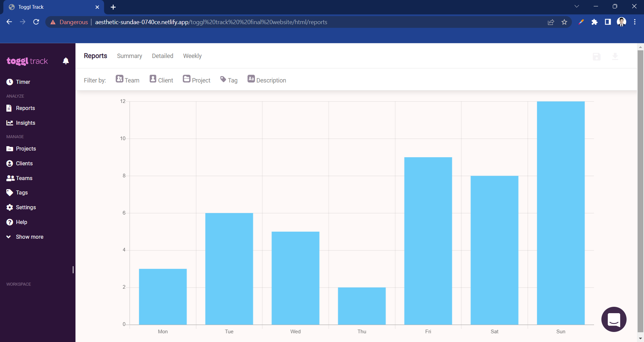Viewport: 644px width, 342px height.
Task: Switch to the Summary report tab
Action: click(x=129, y=56)
